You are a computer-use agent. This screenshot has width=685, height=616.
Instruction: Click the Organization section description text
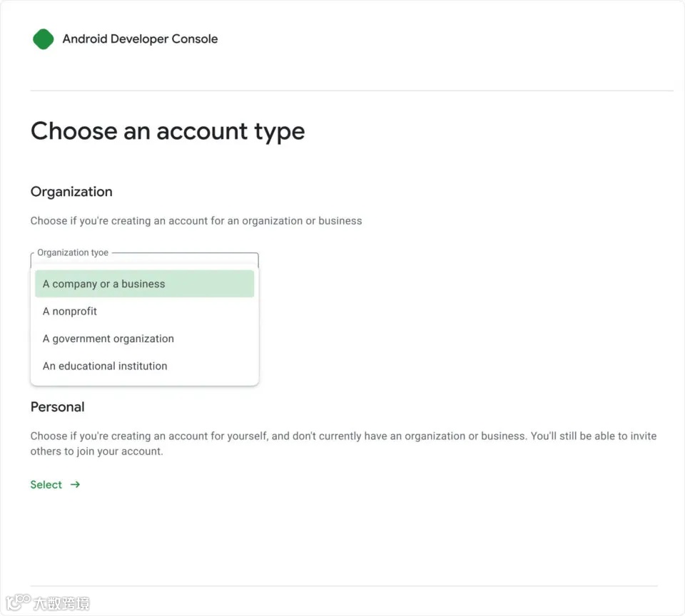(196, 221)
